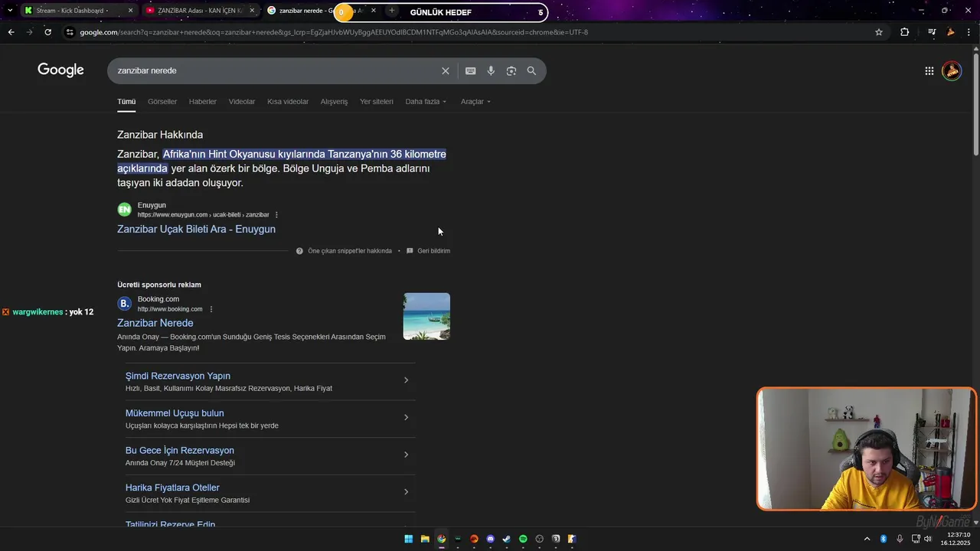Close the ZANZİBAR Adası YouTube tab
Image resolution: width=980 pixels, height=551 pixels.
pos(252,11)
